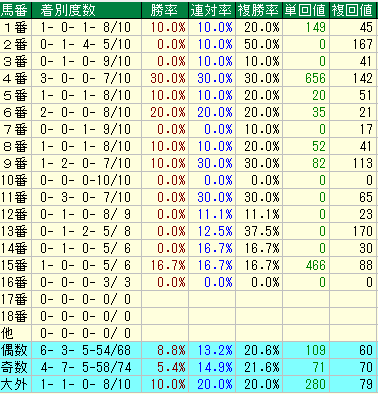Select the 15番 row label
The image size is (378, 394).
14,265
